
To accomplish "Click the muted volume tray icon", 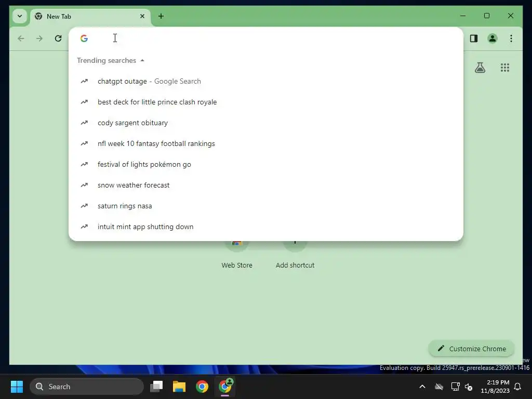I will coord(469,387).
